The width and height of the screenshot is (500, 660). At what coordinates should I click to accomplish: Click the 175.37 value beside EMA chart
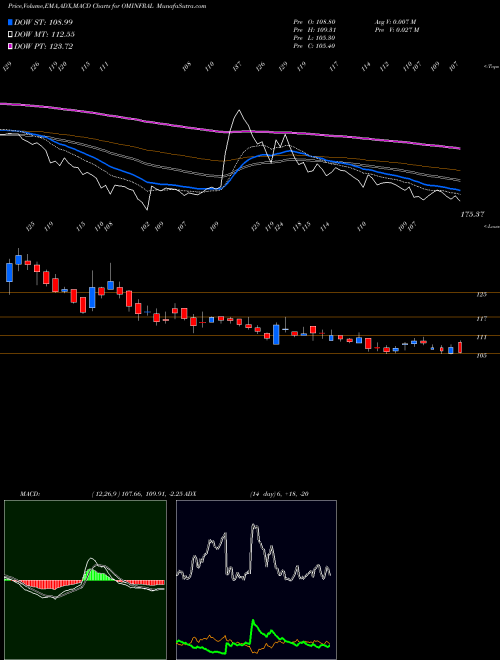click(472, 215)
